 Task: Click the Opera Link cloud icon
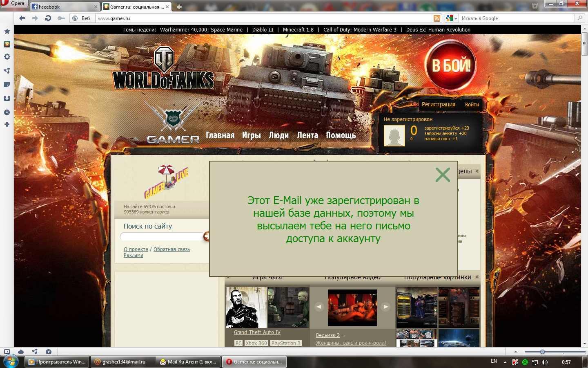[x=21, y=352]
